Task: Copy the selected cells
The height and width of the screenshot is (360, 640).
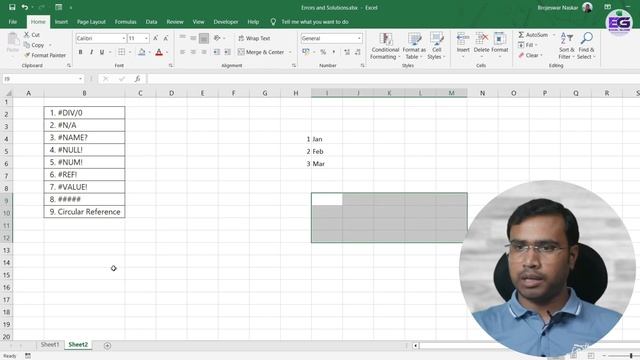Action: 34,45
